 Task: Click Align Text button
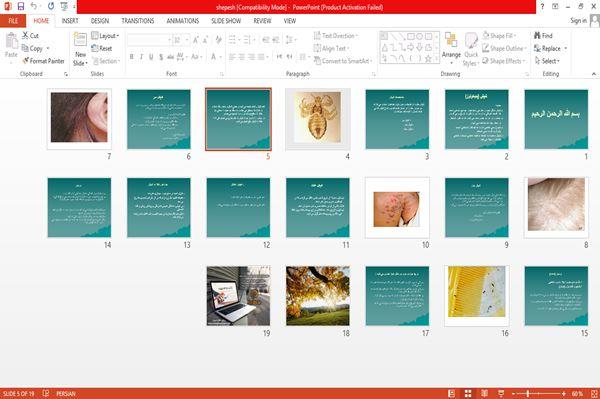click(331, 48)
